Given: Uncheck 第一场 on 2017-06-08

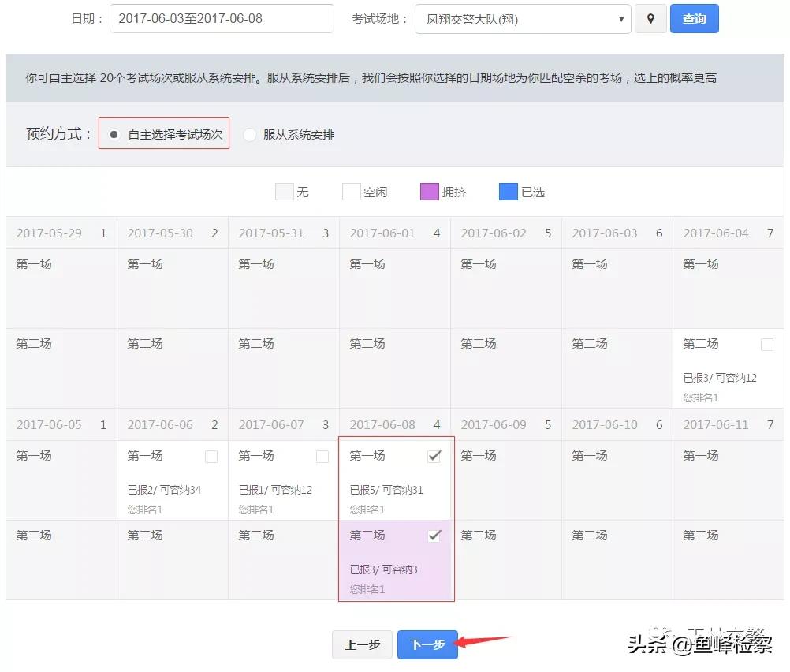Looking at the screenshot, I should 434,455.
